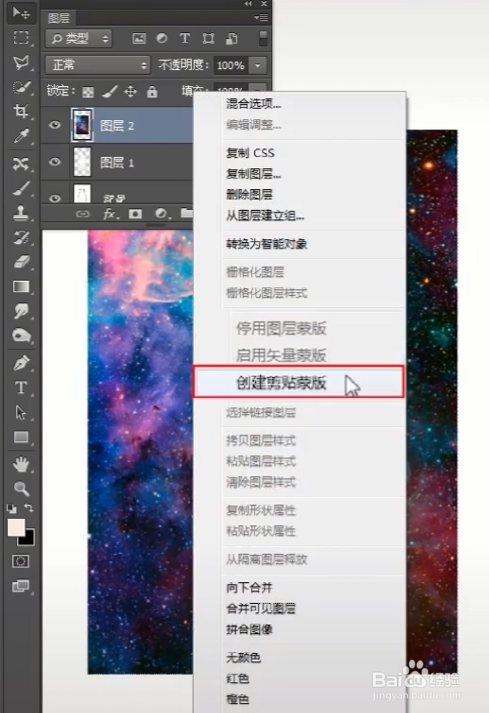Viewport: 489px width, 713px height.
Task: Lock layer position
Action: [131, 92]
